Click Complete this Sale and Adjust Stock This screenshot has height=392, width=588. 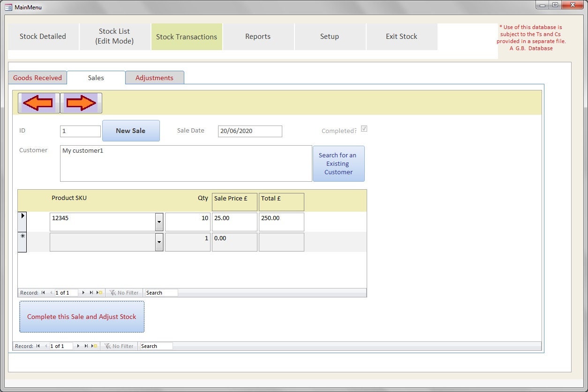pyautogui.click(x=82, y=317)
